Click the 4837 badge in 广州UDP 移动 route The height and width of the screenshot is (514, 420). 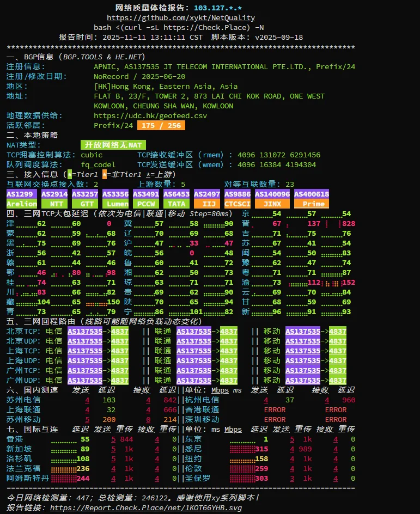click(x=338, y=380)
